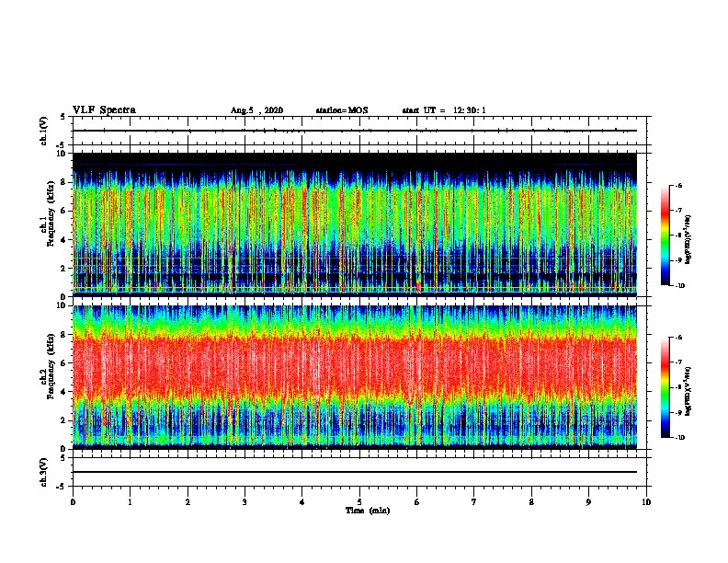Click time axis tick label "6"
Viewport: 728px width, 563px height.
416,502
